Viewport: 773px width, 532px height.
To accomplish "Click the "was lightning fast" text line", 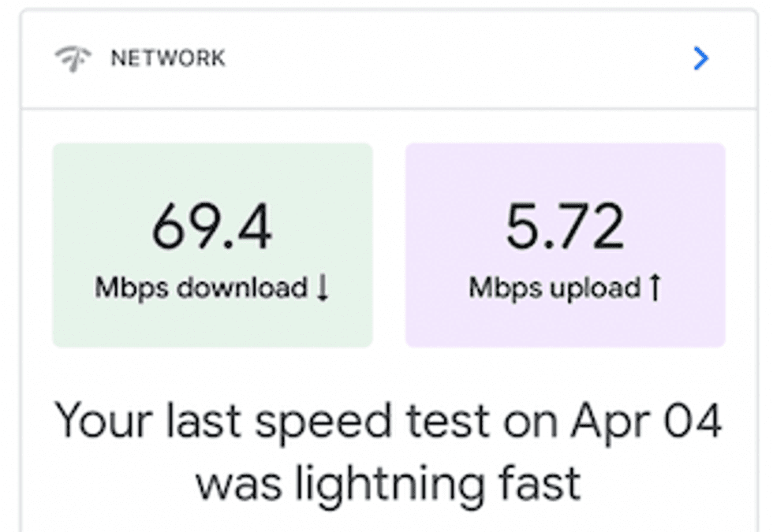I will tap(388, 482).
